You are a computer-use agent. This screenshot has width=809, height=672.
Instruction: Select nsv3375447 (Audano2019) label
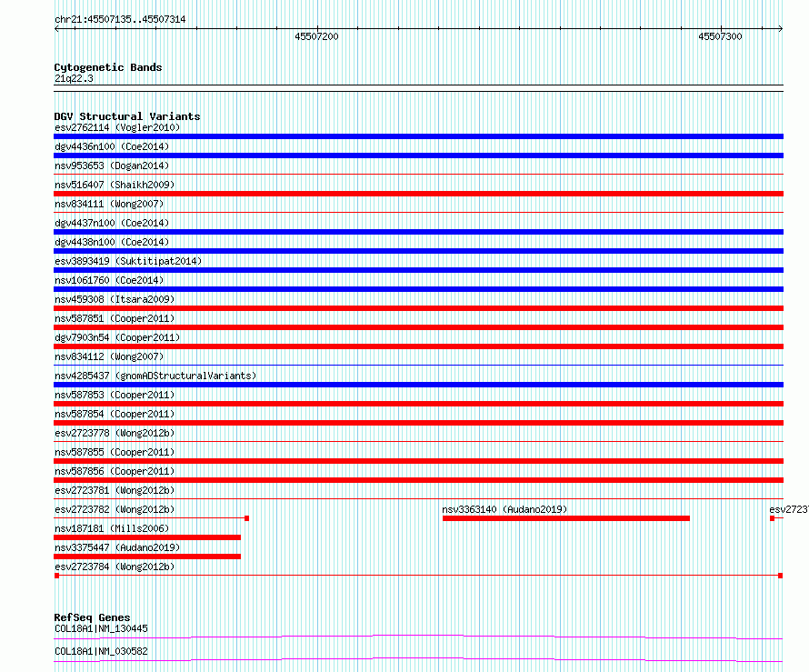pos(117,547)
